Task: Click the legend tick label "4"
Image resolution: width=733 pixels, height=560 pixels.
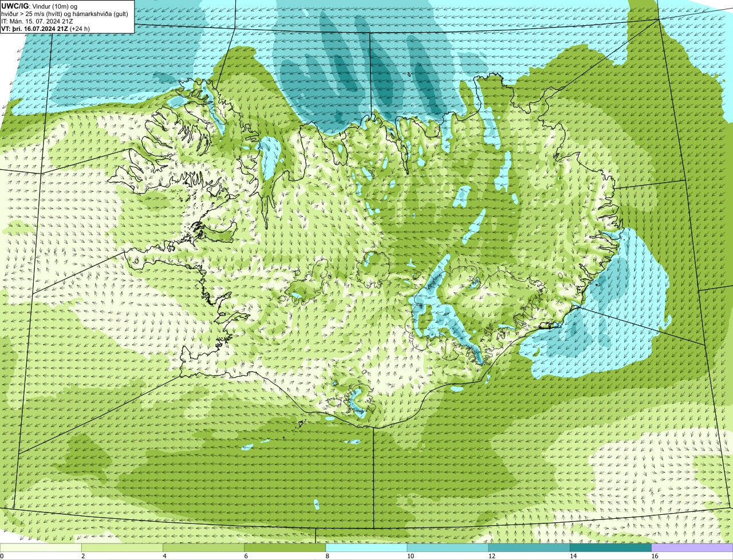Action: pyautogui.click(x=164, y=556)
